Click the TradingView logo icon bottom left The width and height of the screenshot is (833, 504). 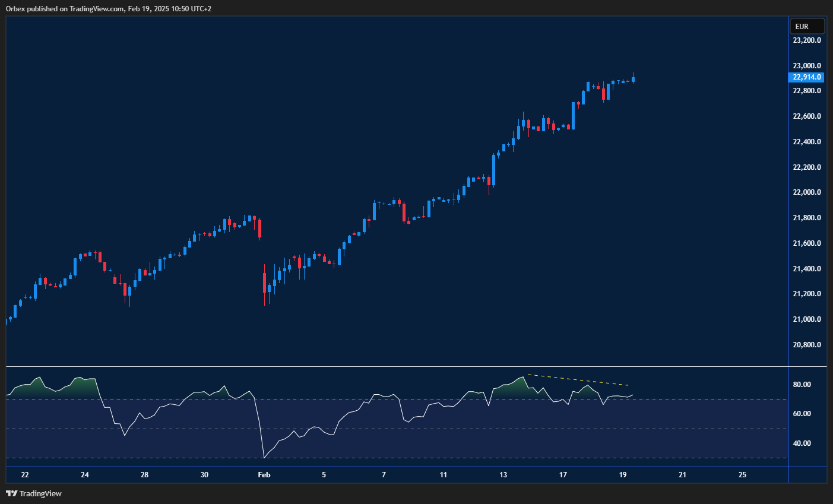(11, 493)
